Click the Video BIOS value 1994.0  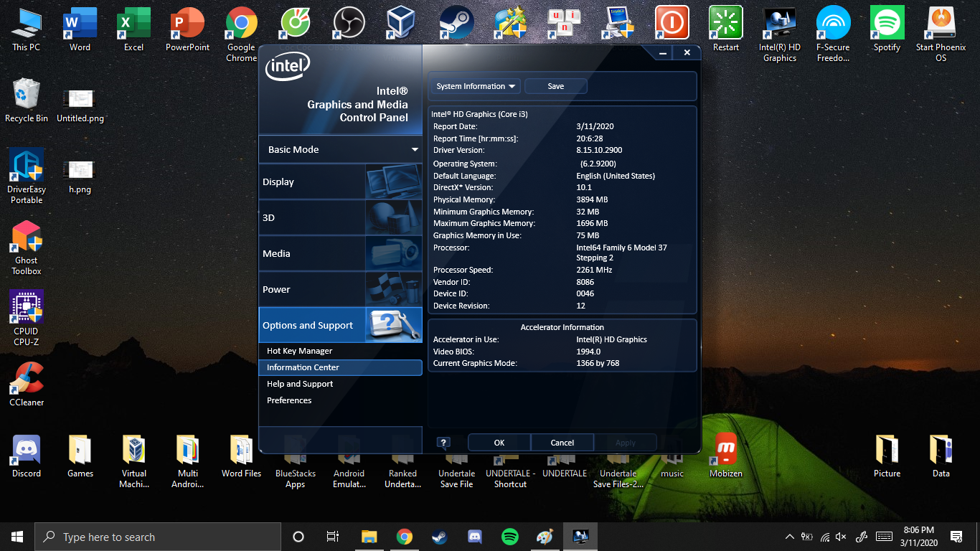588,352
